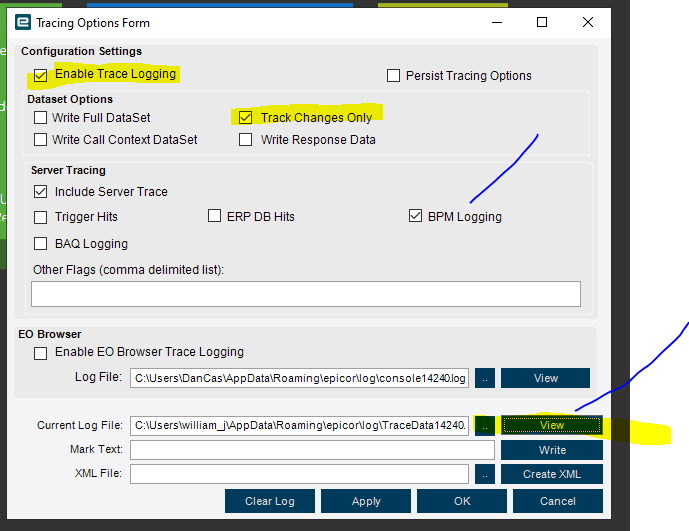Enable Write Full DataSet option
The width and height of the screenshot is (689, 531).
tap(40, 117)
